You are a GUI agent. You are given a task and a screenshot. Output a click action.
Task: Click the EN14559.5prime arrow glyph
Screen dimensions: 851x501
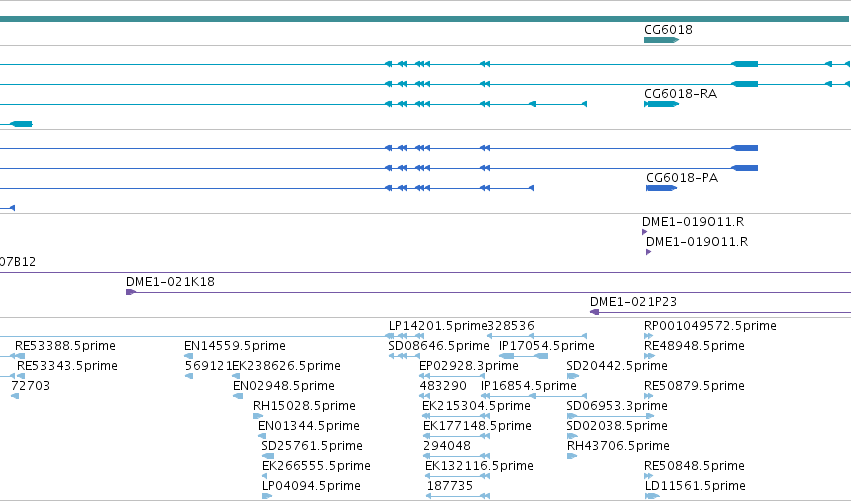click(x=188, y=357)
